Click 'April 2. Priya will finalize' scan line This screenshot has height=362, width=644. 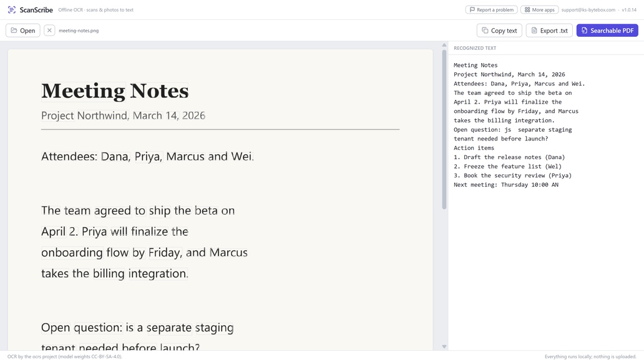pyautogui.click(x=115, y=232)
